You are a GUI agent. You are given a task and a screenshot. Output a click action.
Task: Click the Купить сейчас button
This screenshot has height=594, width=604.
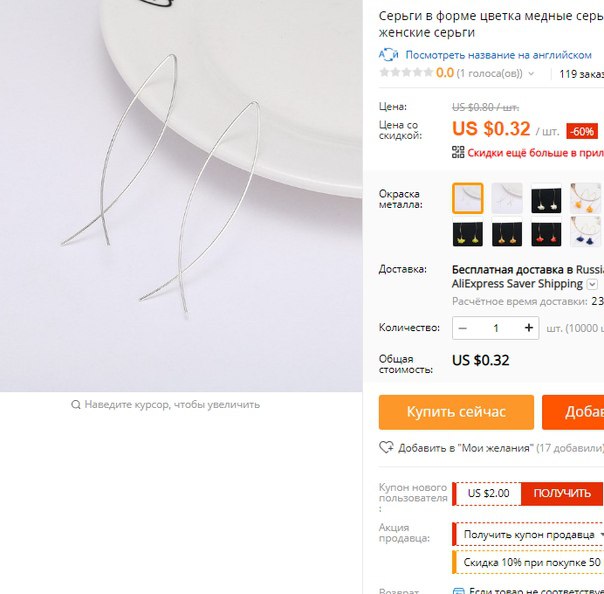456,412
